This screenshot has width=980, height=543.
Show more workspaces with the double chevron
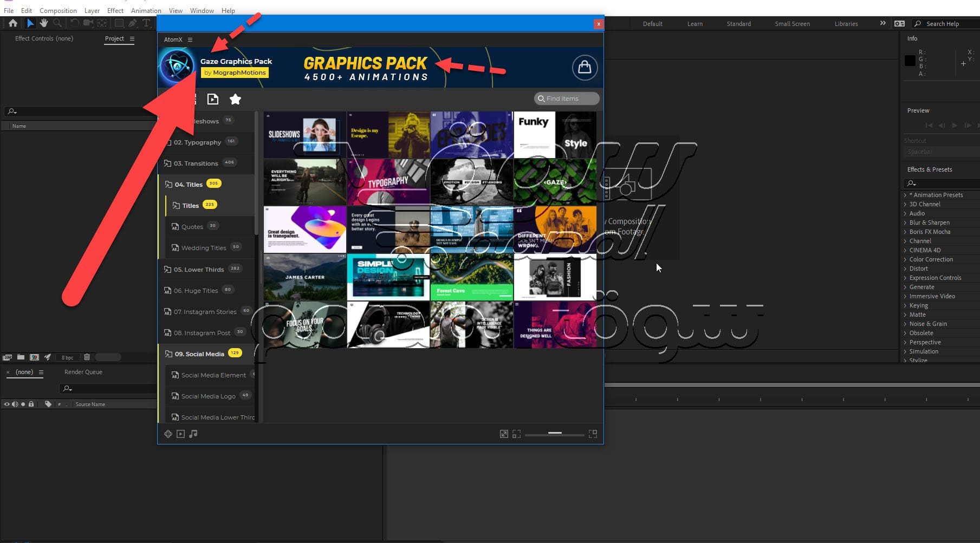point(882,23)
